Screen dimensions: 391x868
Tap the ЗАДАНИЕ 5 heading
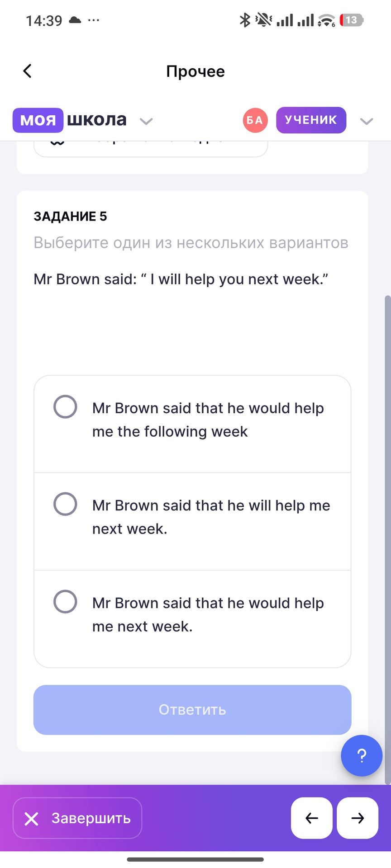pos(70,217)
